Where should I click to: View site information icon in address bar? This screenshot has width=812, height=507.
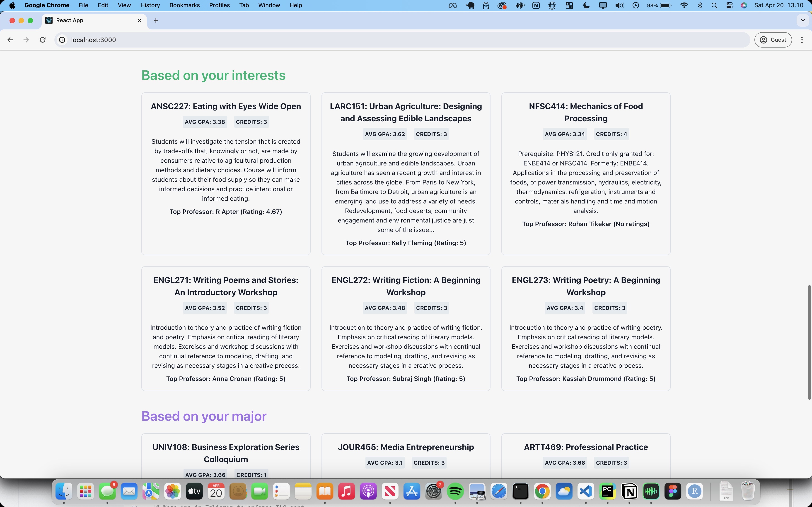click(x=62, y=40)
